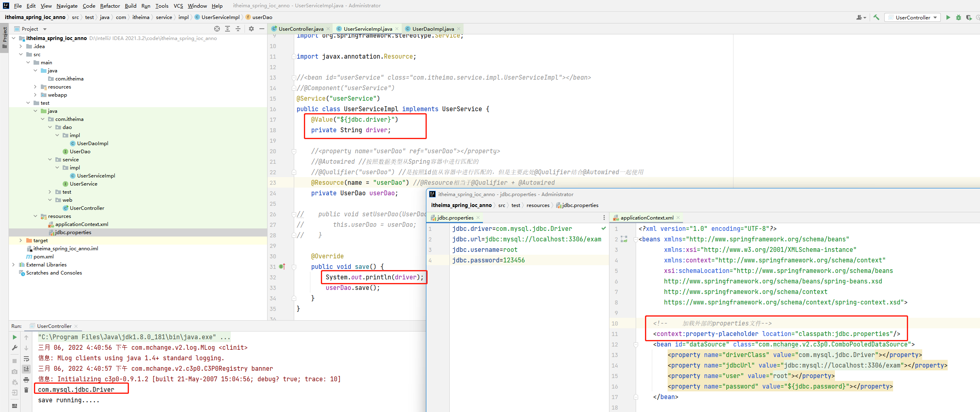The height and width of the screenshot is (412, 980).
Task: Collapse the dao package
Action: coord(50,127)
